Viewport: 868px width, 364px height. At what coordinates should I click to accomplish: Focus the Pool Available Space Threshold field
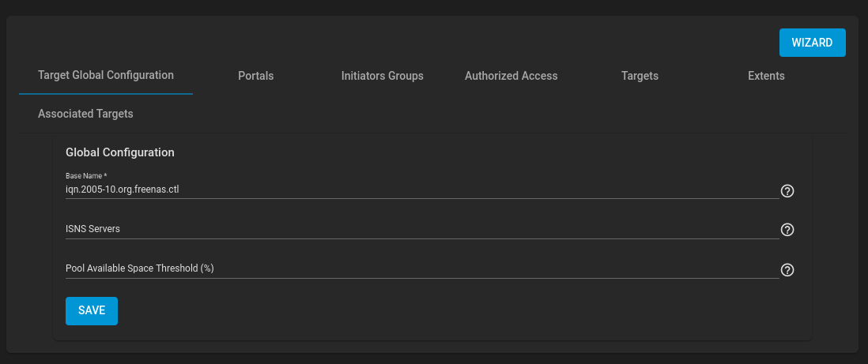[422, 268]
